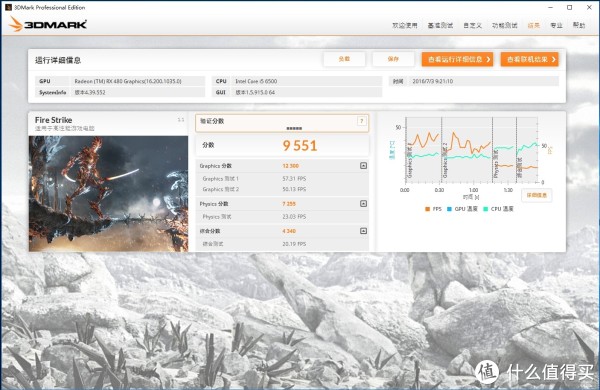Collapse the Graphics 分数 section

[364, 165]
